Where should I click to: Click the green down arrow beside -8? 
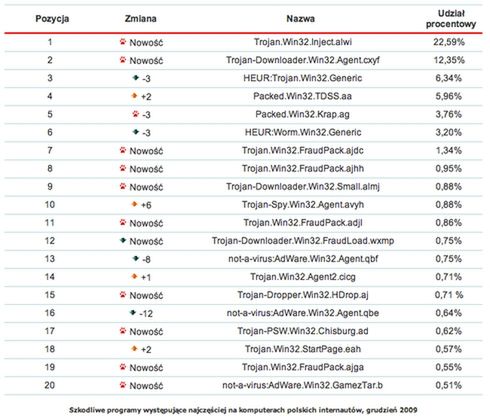click(135, 258)
